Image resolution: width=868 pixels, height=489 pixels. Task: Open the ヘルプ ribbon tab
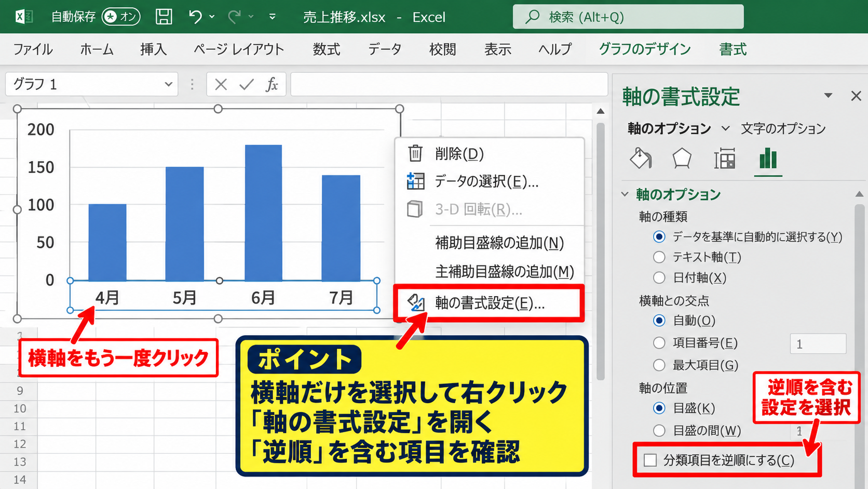pyautogui.click(x=555, y=49)
